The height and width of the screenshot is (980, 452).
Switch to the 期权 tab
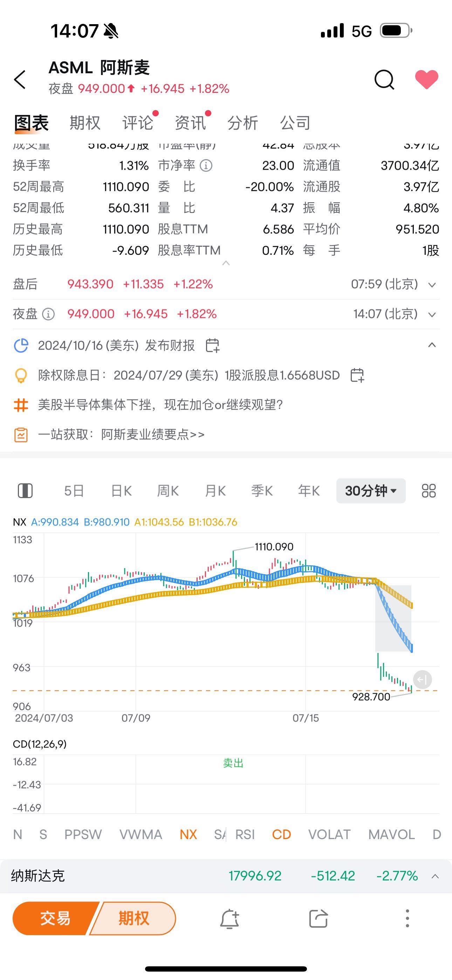pyautogui.click(x=85, y=123)
